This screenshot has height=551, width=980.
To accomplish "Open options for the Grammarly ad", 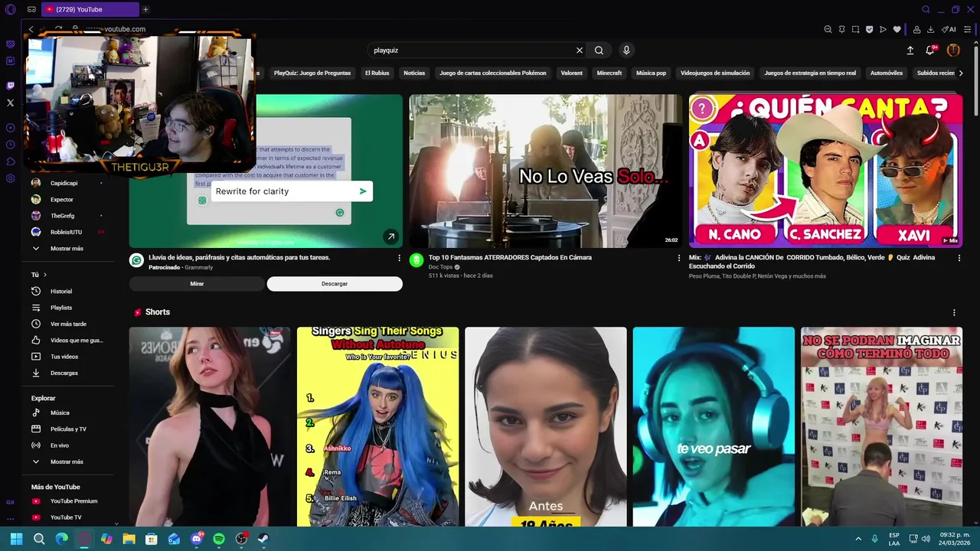I will click(x=399, y=258).
